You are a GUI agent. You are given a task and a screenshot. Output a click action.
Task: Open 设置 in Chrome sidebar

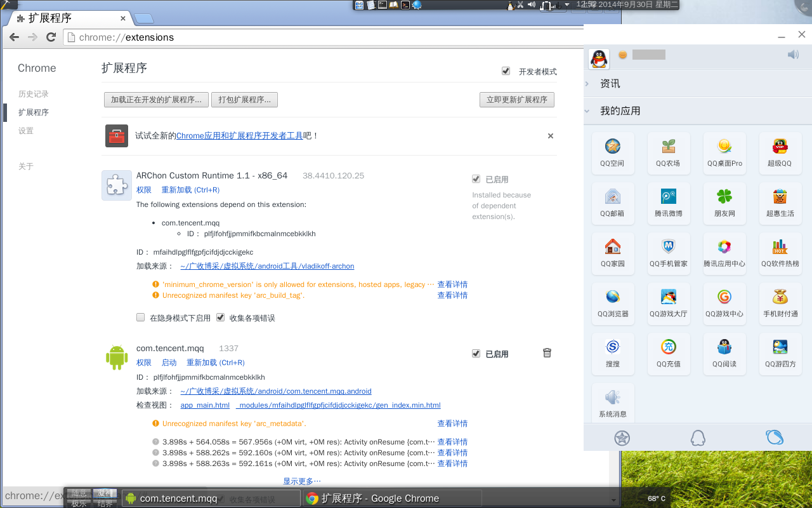26,131
